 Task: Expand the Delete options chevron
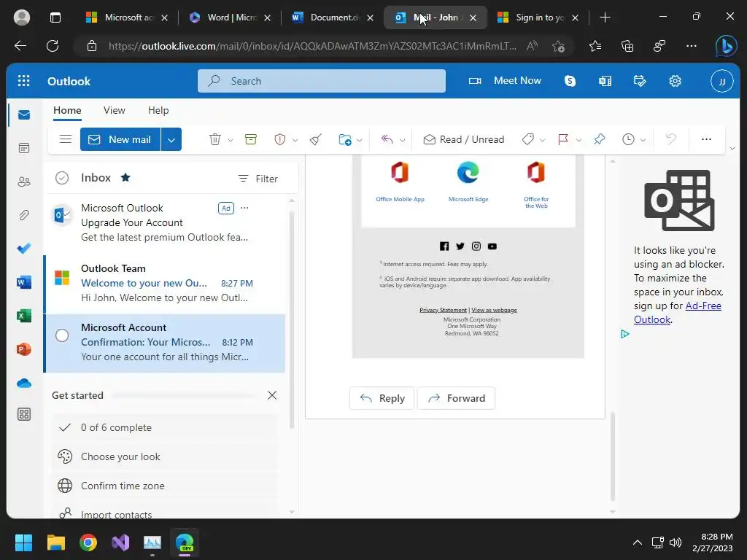click(x=230, y=140)
